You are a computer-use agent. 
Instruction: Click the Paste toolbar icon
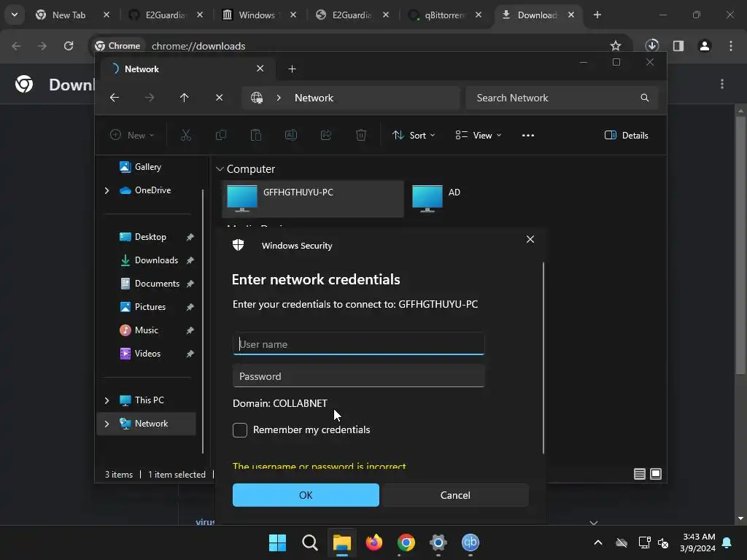256,135
